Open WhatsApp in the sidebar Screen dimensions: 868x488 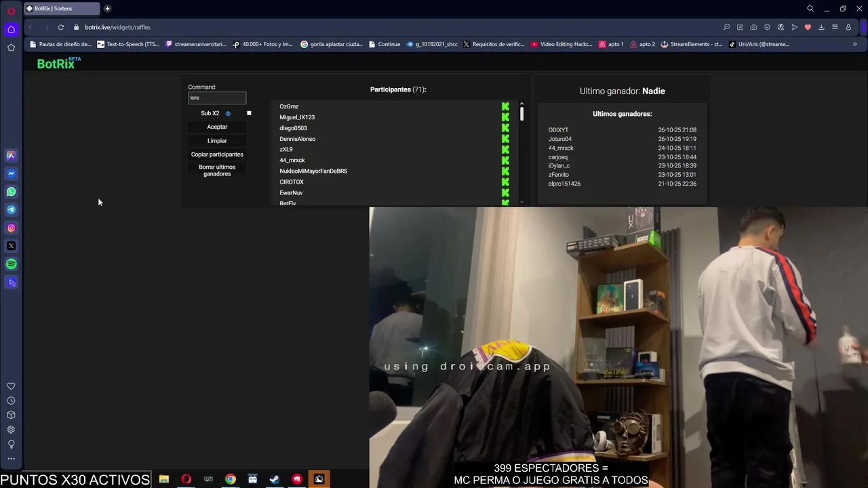[x=11, y=192]
